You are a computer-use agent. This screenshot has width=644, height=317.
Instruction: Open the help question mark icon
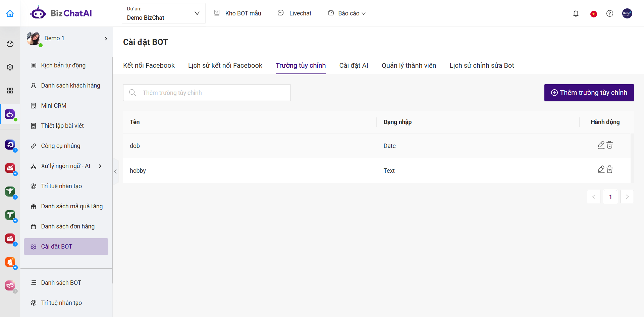[609, 13]
